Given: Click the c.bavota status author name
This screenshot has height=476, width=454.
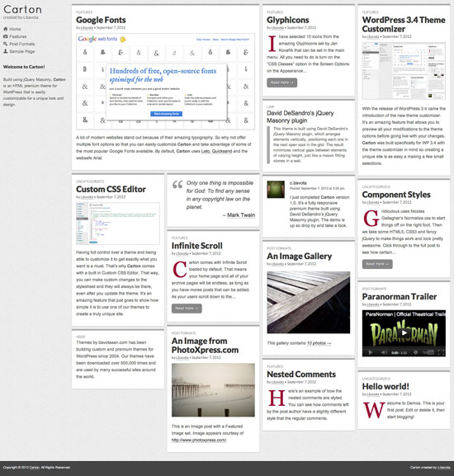Looking at the screenshot, I should tap(298, 183).
